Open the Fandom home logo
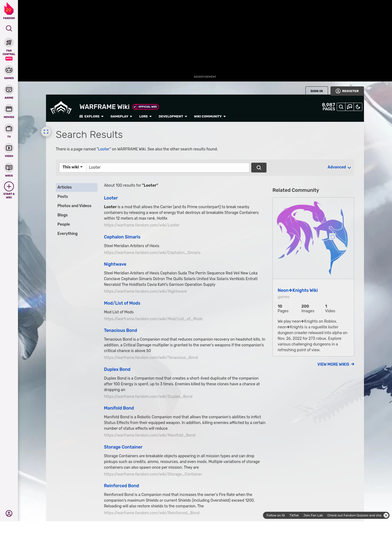This screenshot has width=392, height=545. (x=9, y=11)
